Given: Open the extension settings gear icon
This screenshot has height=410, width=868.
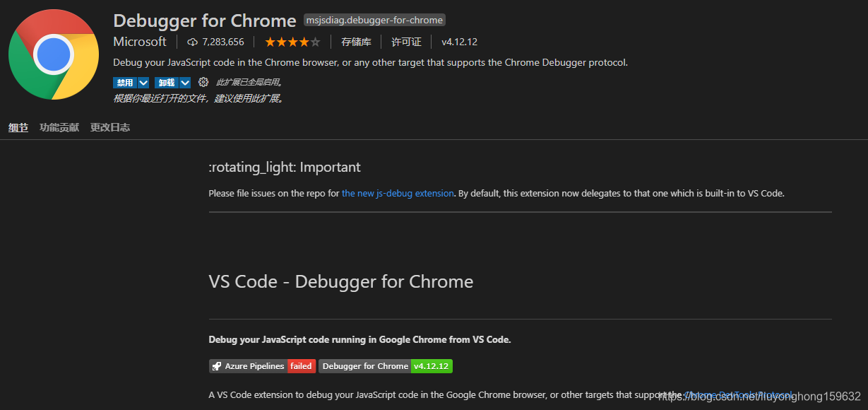Looking at the screenshot, I should tap(203, 82).
